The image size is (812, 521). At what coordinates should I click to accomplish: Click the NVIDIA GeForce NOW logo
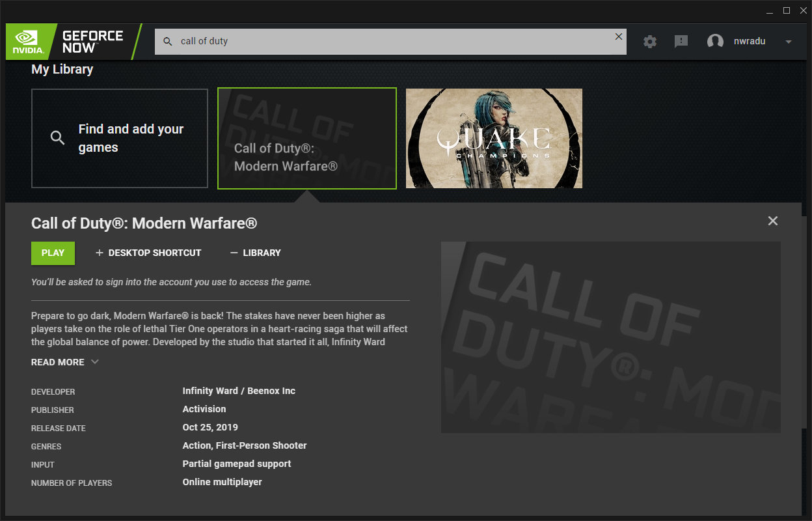(74, 41)
